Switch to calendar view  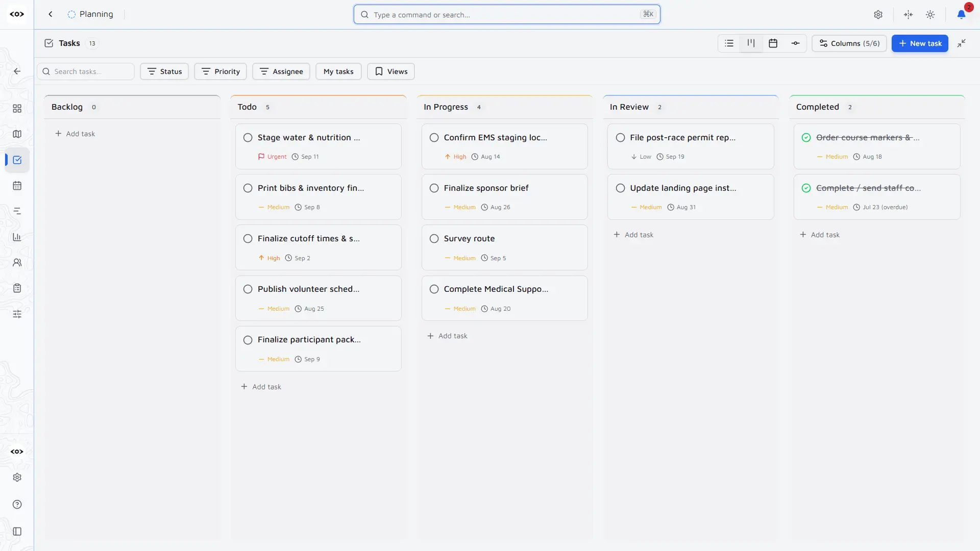773,43
